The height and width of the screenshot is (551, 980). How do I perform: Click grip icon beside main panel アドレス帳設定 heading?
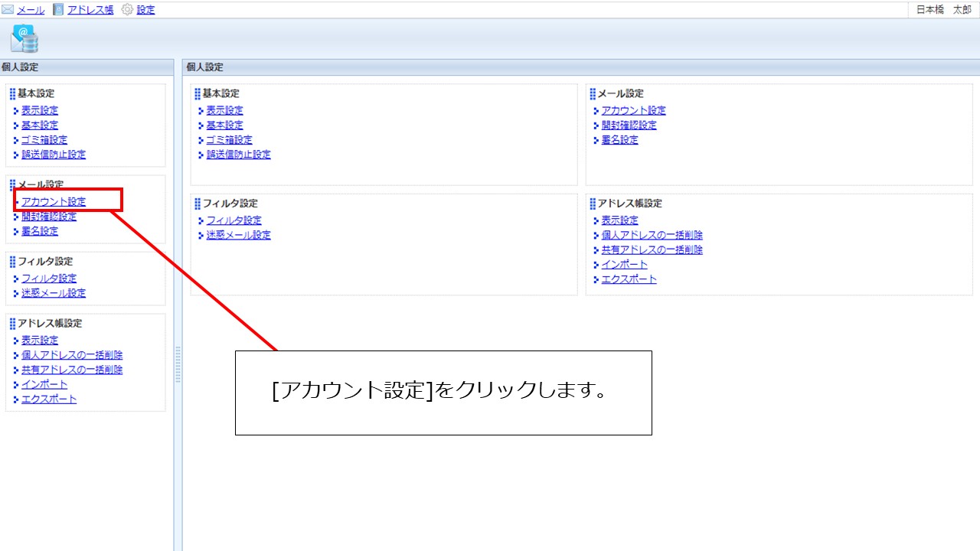click(x=593, y=204)
